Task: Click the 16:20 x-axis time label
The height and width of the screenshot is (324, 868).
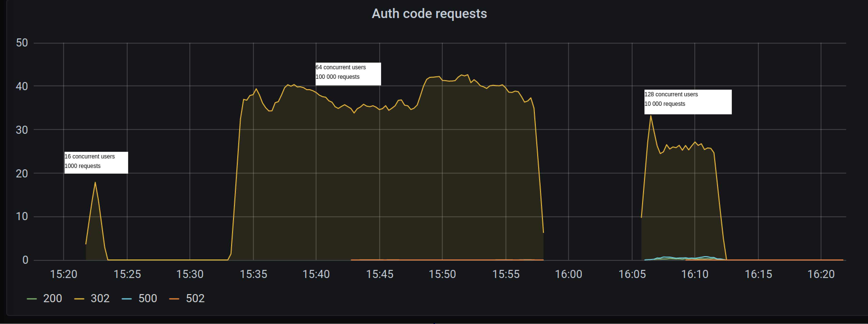Action: pyautogui.click(x=821, y=274)
